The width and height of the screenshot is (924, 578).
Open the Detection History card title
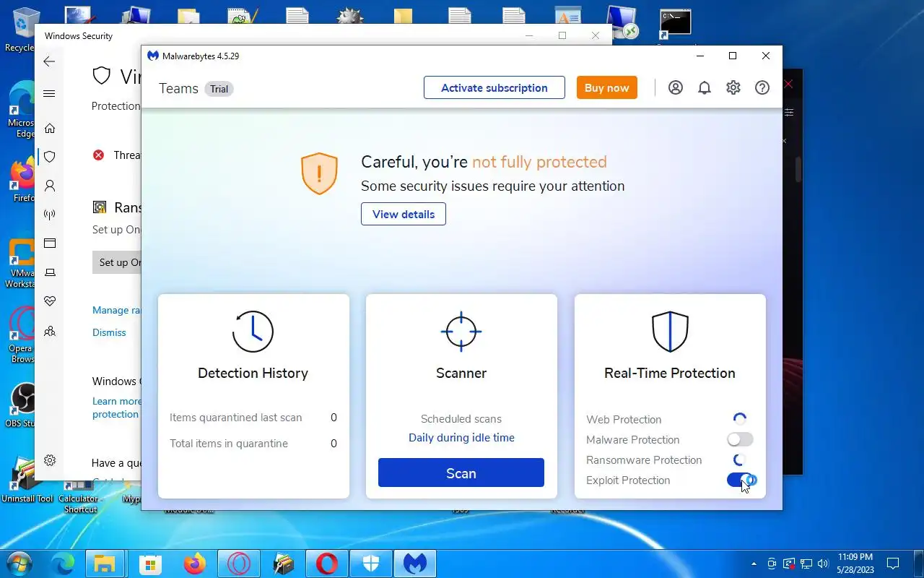(x=253, y=373)
